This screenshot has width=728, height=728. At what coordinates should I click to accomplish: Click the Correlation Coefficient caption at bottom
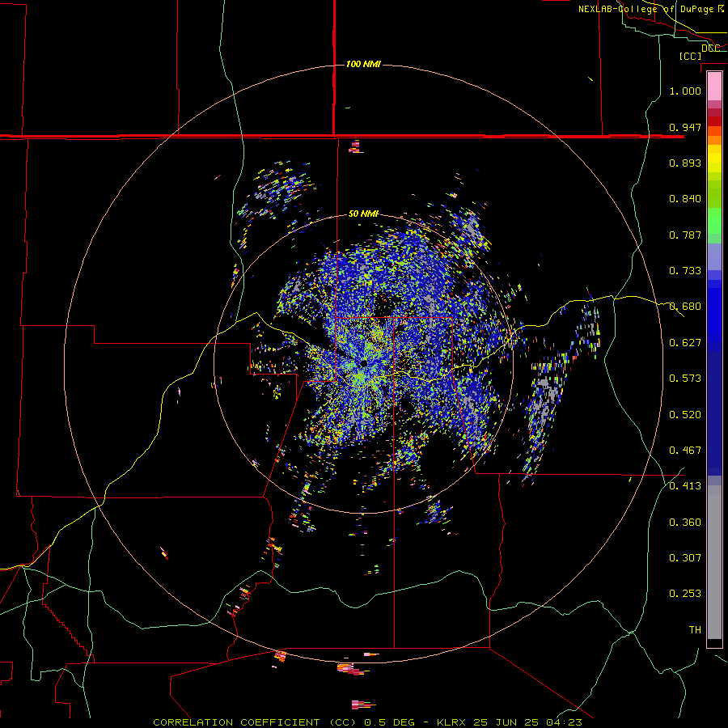tap(367, 722)
